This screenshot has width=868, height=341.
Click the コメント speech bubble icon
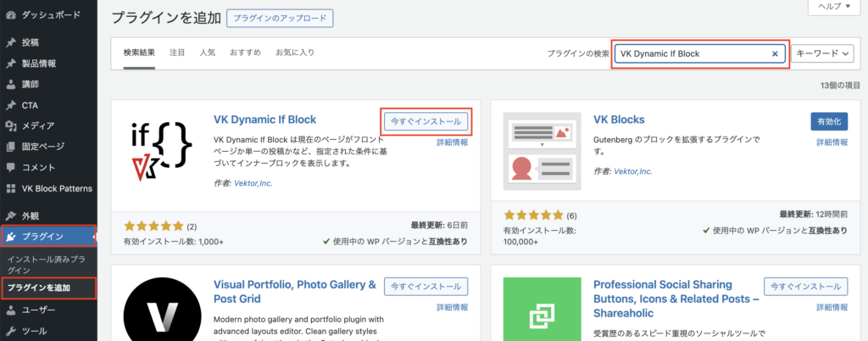[10, 167]
